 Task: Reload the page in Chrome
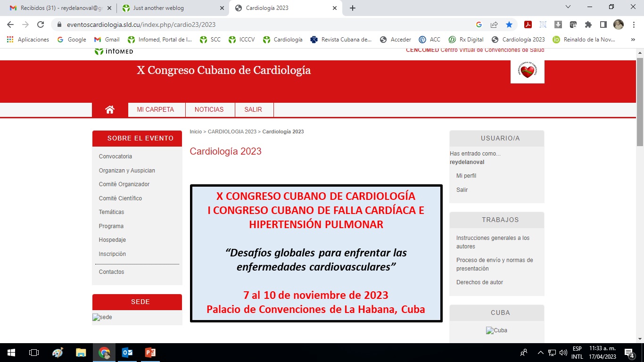click(x=41, y=25)
